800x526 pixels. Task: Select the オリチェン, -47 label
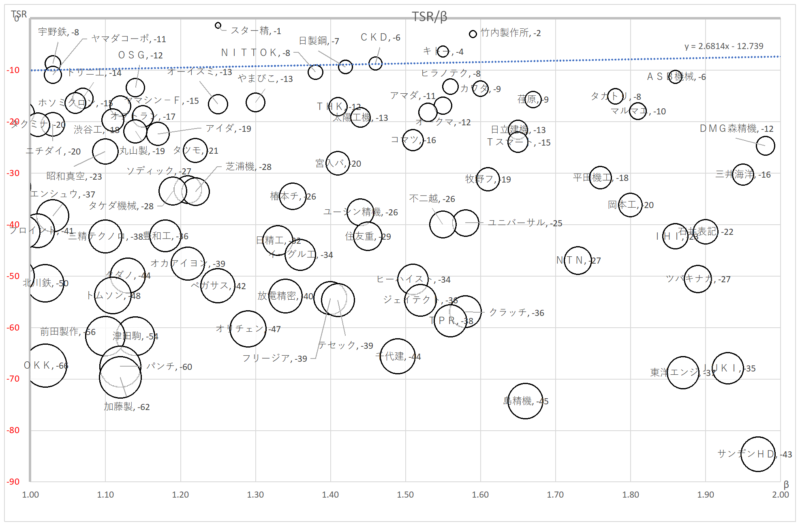(248, 330)
